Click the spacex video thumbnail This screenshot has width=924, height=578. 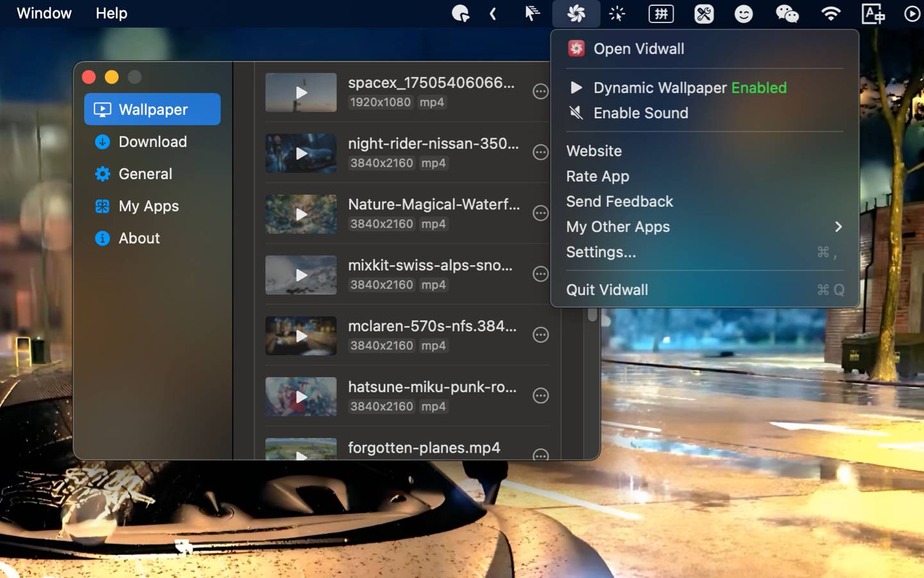pyautogui.click(x=301, y=92)
